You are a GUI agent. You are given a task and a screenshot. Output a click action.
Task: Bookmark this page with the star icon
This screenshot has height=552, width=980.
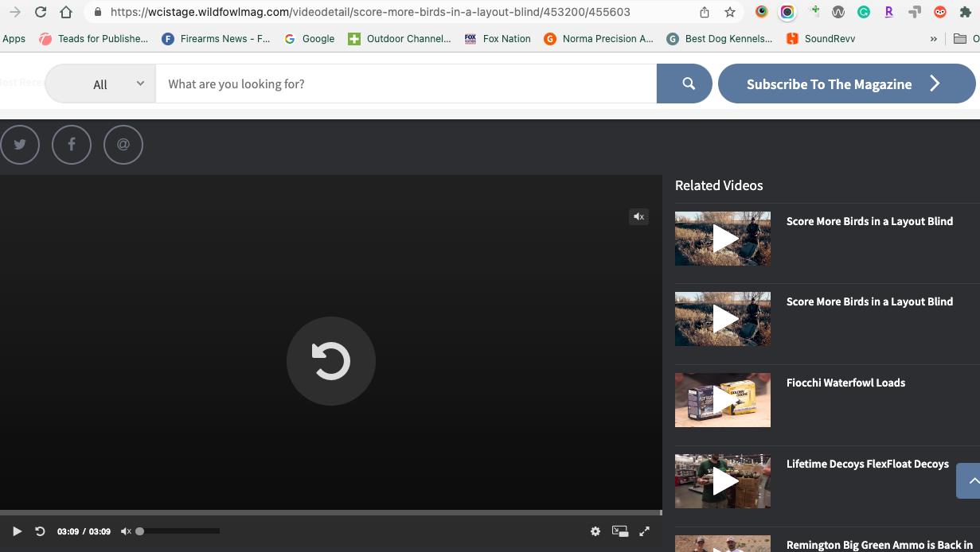[730, 12]
